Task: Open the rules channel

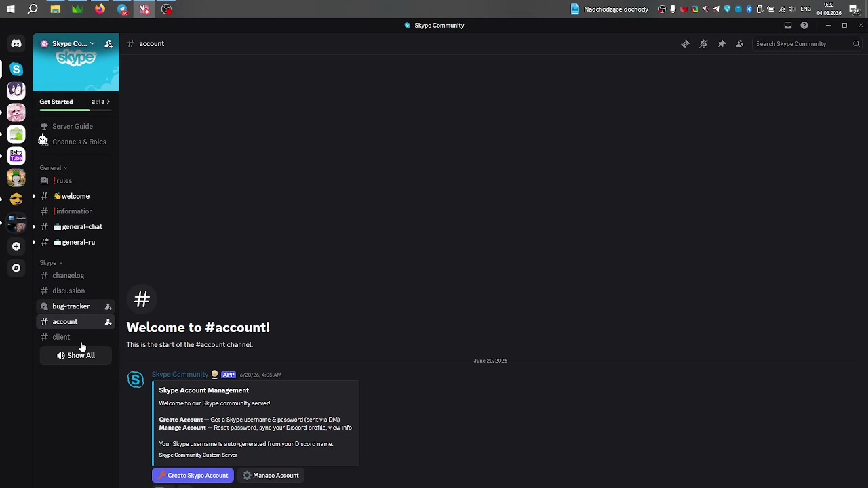Action: click(75, 181)
